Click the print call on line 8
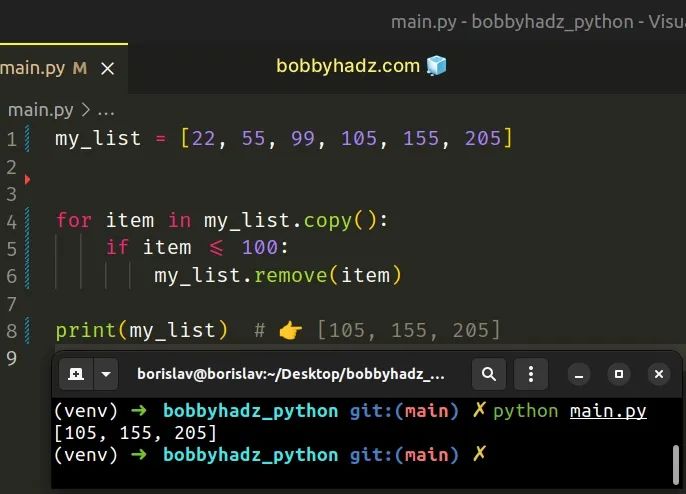This screenshot has width=686, height=494. pyautogui.click(x=85, y=330)
